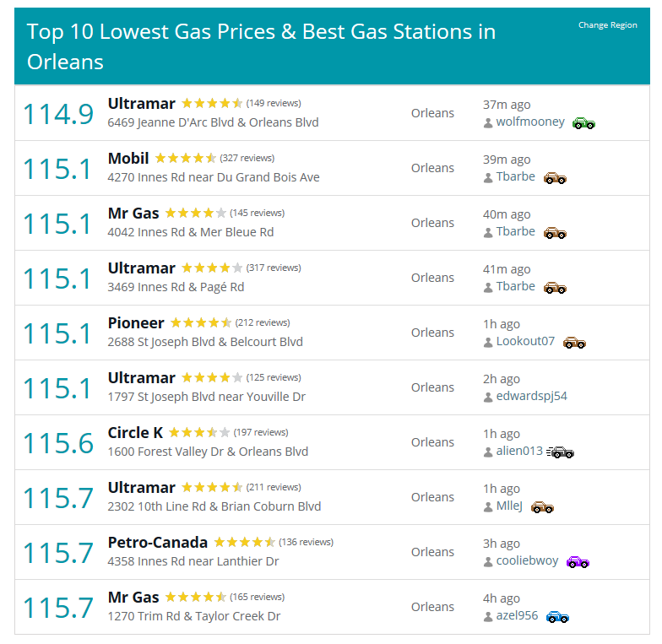
Task: Open the Ultramar on 10th Line Rd
Action: 141,488
